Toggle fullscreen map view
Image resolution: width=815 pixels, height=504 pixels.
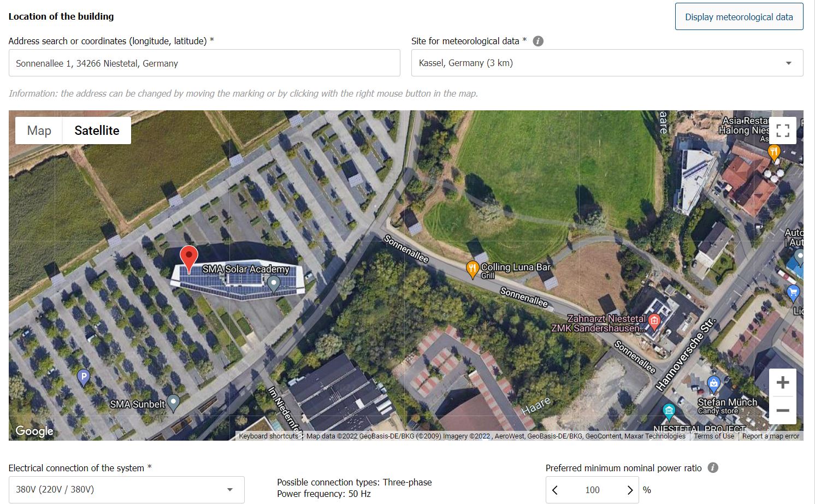pyautogui.click(x=782, y=131)
